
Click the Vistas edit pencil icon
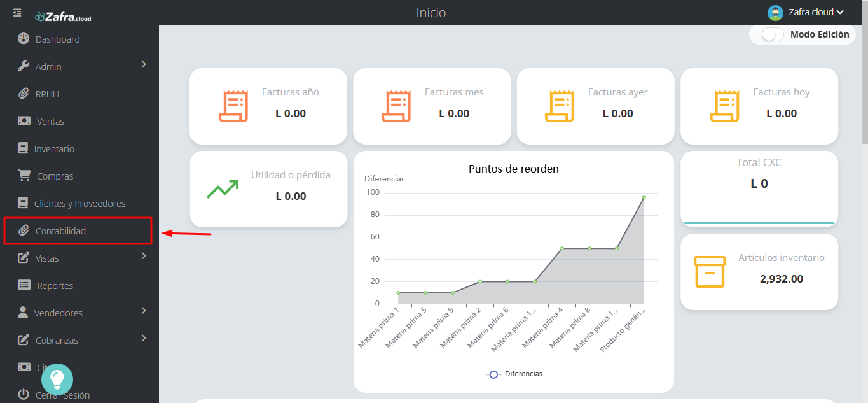(x=24, y=258)
